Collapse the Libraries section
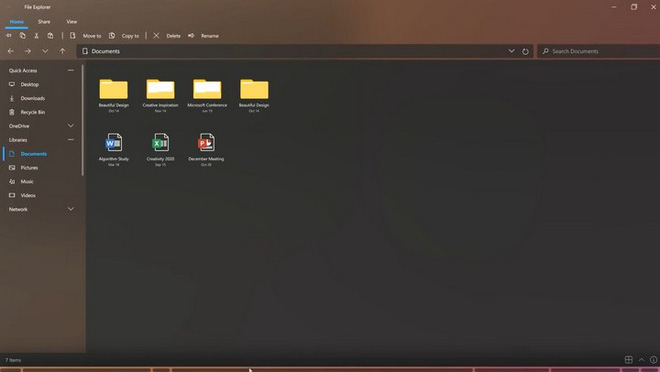Screen dimensions: 660x372 (x=71, y=139)
